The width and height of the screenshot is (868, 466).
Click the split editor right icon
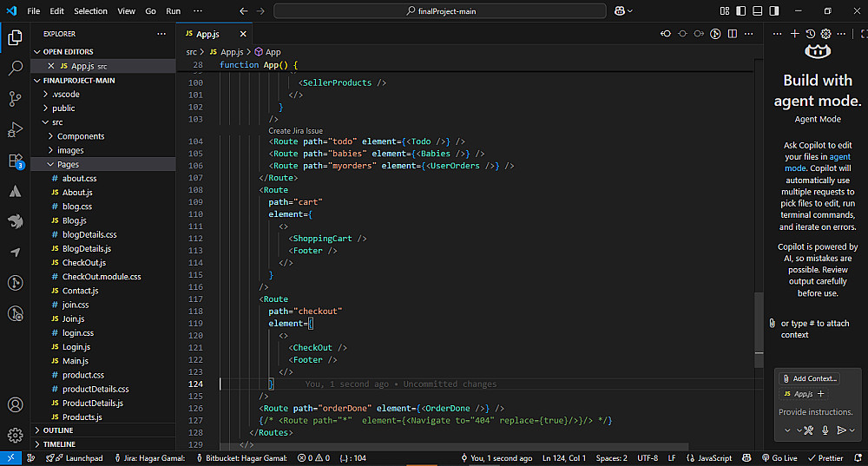[x=732, y=34]
